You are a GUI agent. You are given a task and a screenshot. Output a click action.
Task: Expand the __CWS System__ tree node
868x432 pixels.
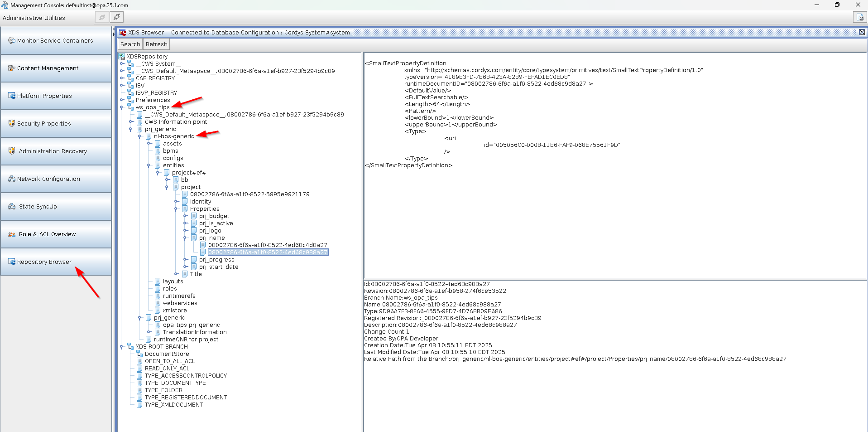coord(122,64)
